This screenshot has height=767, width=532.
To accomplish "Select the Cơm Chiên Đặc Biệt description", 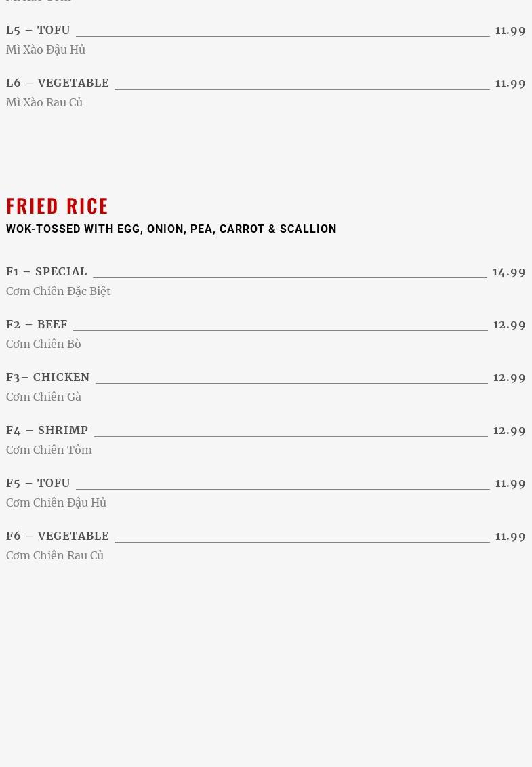I will (58, 292).
